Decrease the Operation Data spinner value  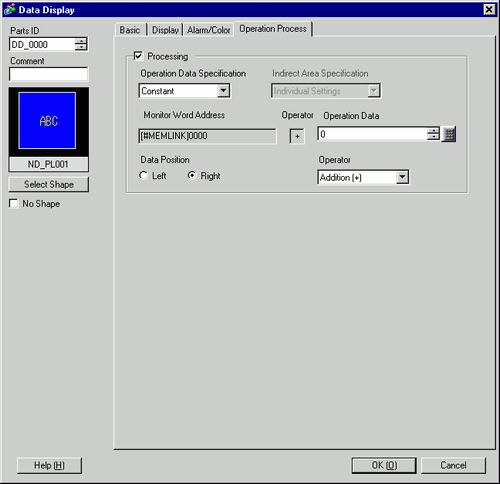433,138
